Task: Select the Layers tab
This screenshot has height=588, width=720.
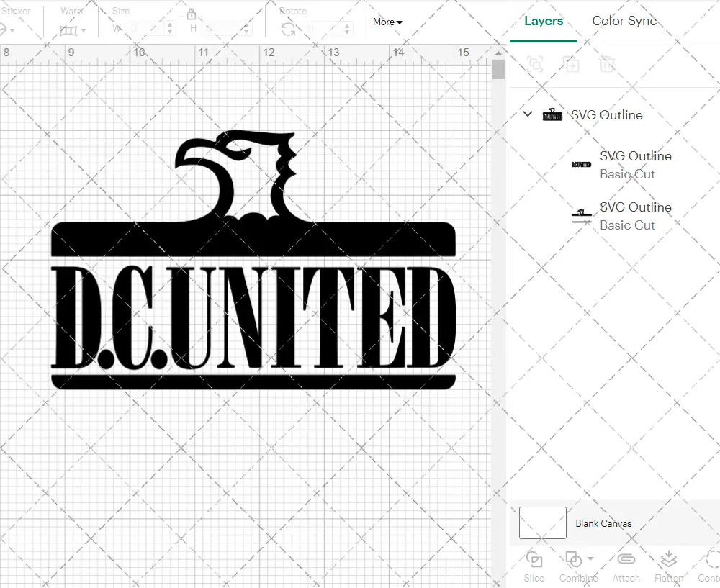Action: click(544, 22)
